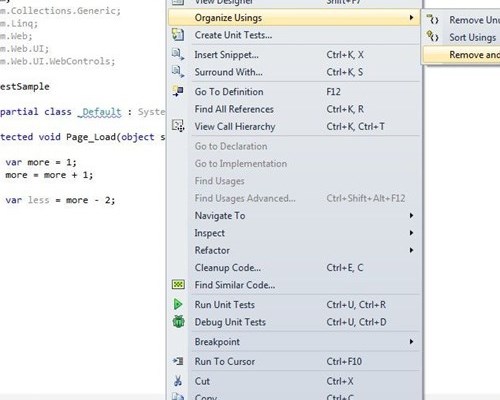Click the Debug Unit Tests bug icon
Image resolution: width=500 pixels, height=400 pixels.
pyautogui.click(x=178, y=322)
